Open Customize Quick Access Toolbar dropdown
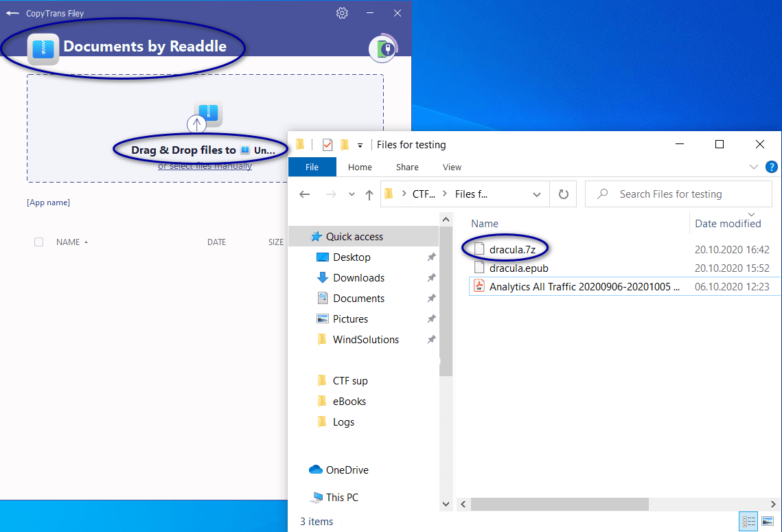782x532 pixels. click(x=360, y=146)
